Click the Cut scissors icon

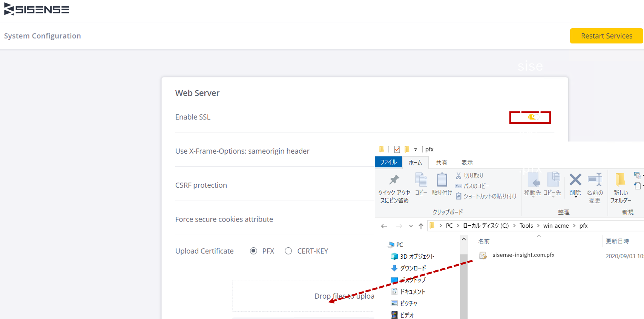458,176
